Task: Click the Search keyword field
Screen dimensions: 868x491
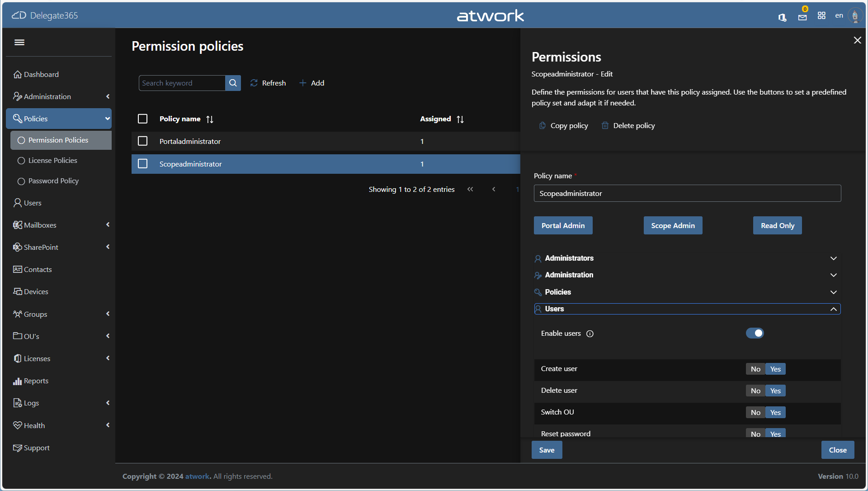Action: point(182,83)
